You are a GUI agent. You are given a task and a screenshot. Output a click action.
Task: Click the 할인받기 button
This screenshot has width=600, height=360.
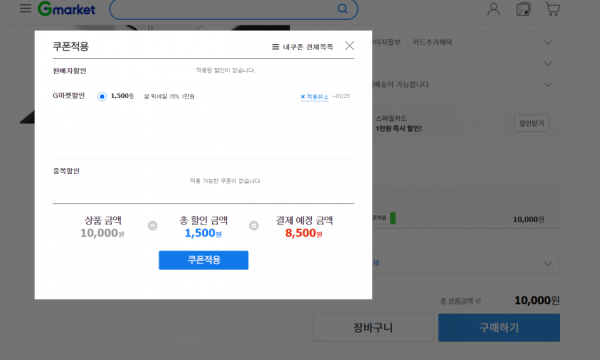click(x=532, y=123)
